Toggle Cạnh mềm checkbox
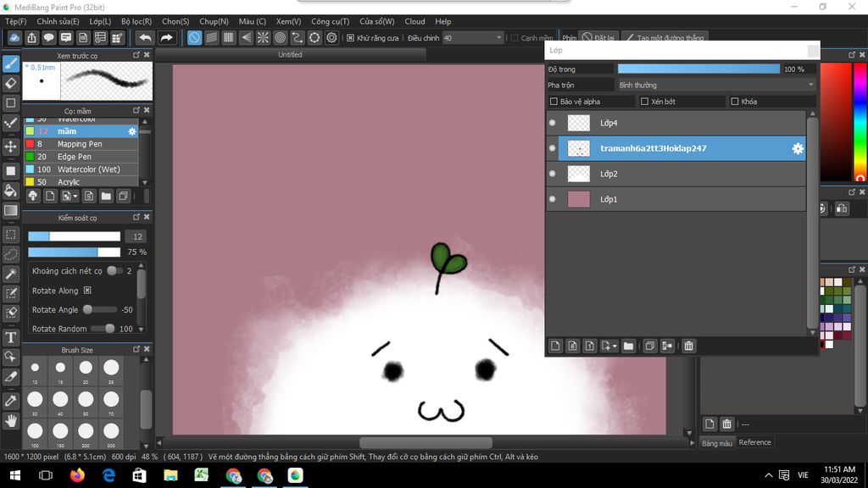The width and height of the screenshot is (868, 488). click(515, 37)
